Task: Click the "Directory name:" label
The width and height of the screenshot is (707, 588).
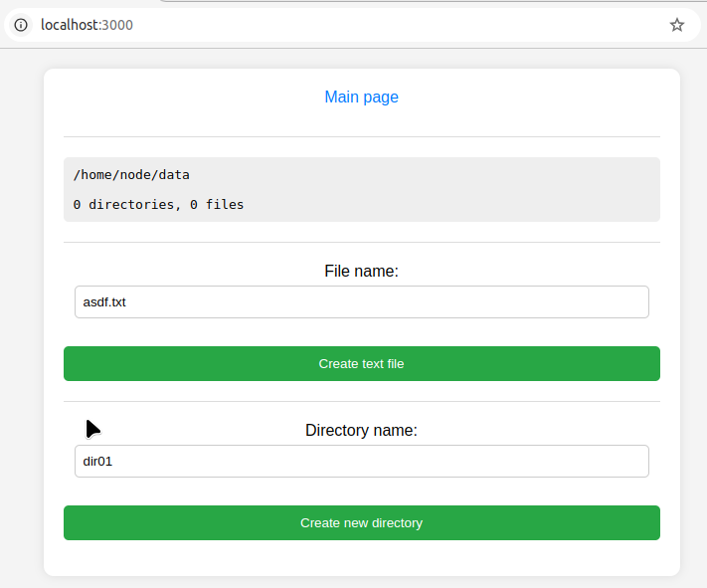Action: pyautogui.click(x=361, y=431)
